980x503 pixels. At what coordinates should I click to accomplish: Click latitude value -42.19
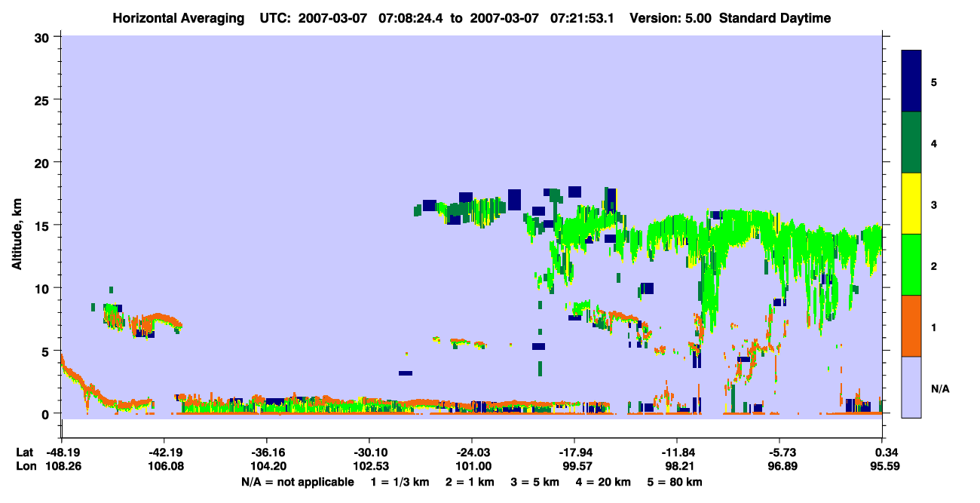(x=164, y=452)
